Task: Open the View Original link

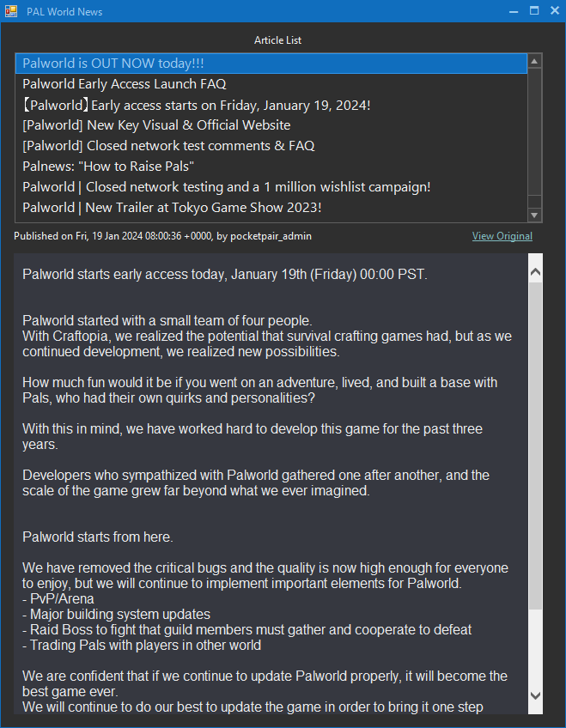Action: pos(502,236)
